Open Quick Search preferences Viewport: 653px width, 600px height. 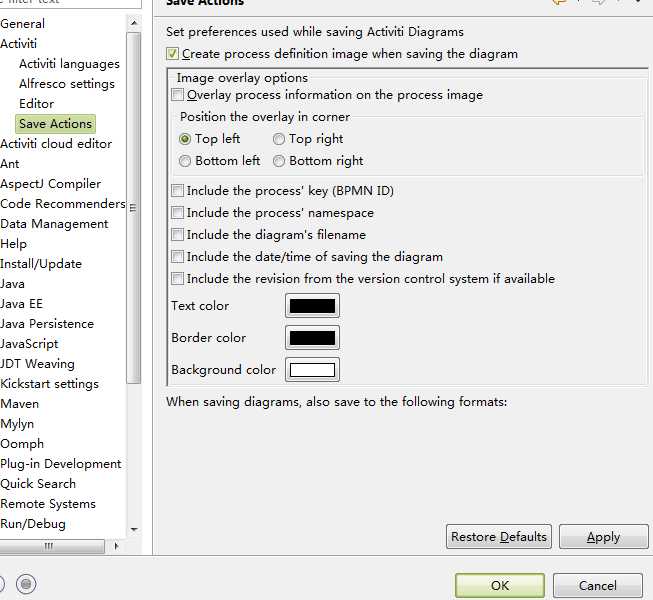coord(38,483)
